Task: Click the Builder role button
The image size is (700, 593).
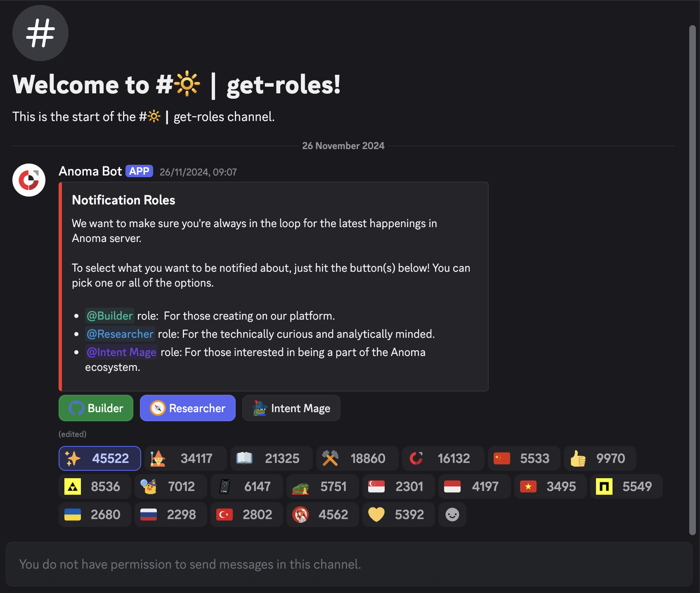Action: [96, 408]
